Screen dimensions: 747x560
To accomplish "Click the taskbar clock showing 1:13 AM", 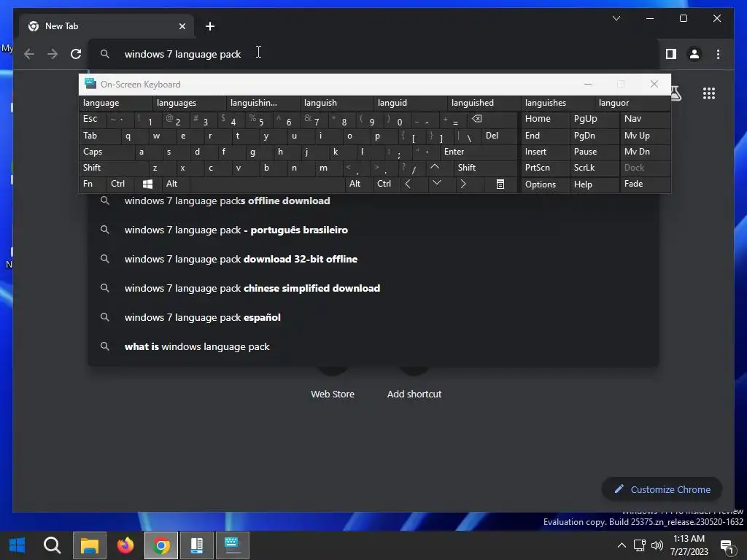I will 689,545.
